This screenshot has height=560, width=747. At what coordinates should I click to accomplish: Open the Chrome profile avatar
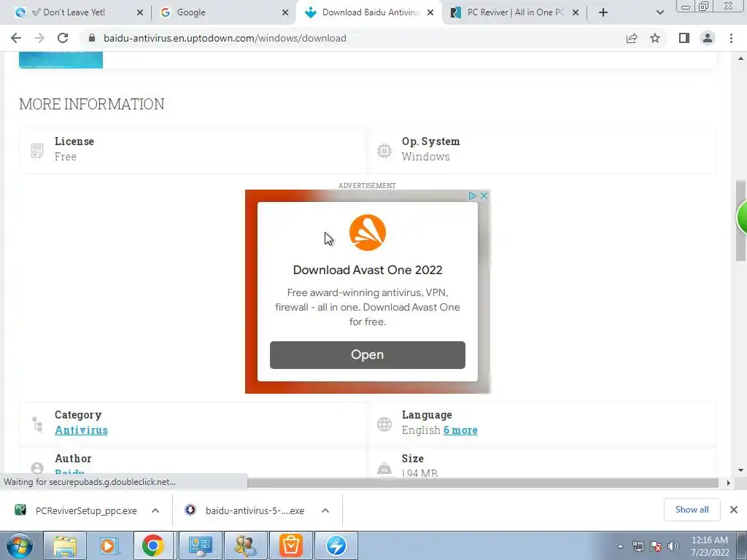click(x=708, y=38)
